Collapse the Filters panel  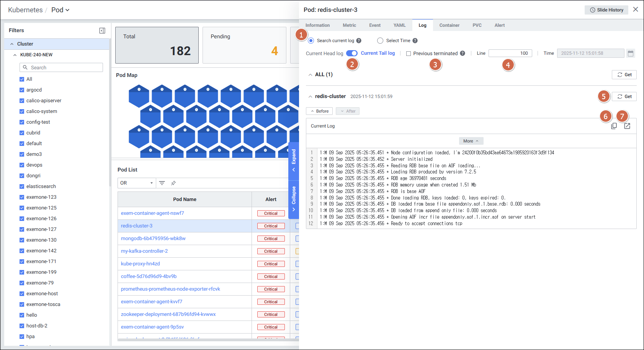point(102,31)
